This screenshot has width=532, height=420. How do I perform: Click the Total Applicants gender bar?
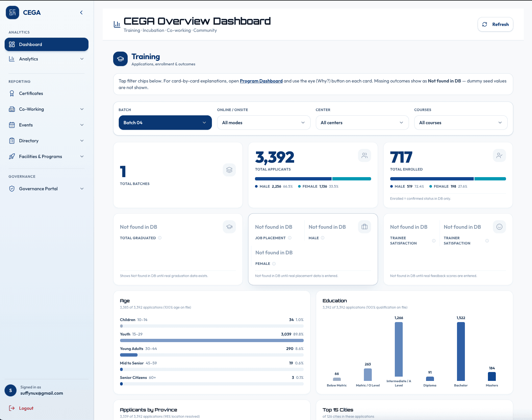313,179
